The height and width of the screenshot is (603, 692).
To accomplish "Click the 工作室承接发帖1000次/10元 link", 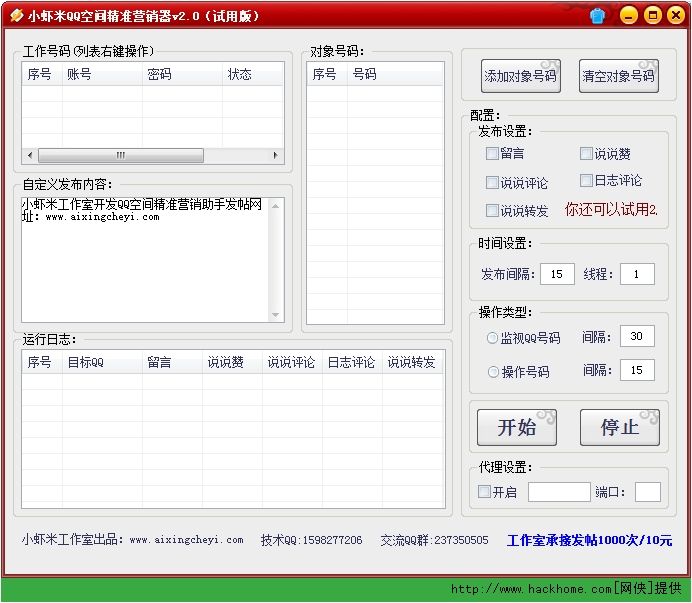I will 590,540.
